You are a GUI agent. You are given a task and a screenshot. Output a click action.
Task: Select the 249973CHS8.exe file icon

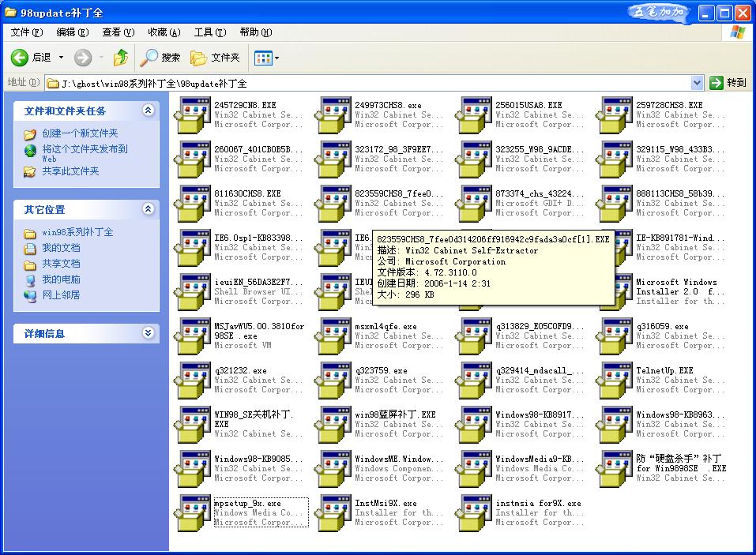click(x=333, y=115)
